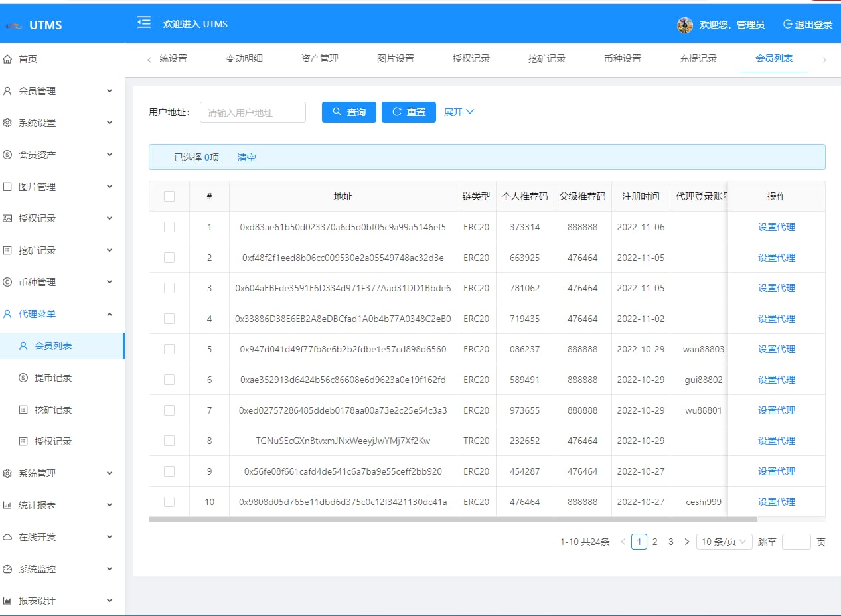
Task: Open the 10 条/页 page size dropdown
Action: tap(724, 542)
